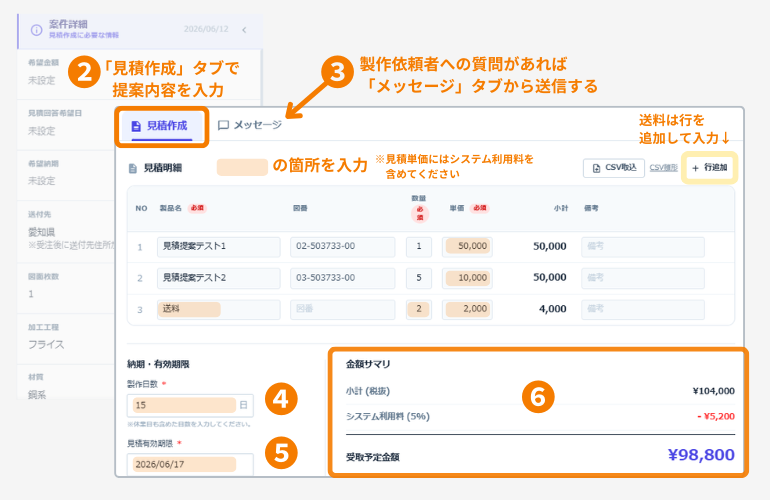Click the 納期・有効期限 heading
Viewport: 770px width, 500px height.
158,364
